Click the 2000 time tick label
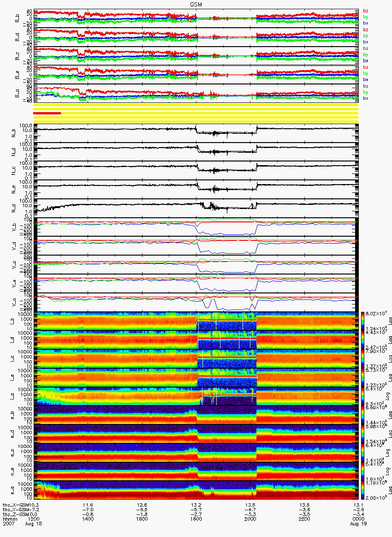The image size is (392, 537). tap(250, 519)
